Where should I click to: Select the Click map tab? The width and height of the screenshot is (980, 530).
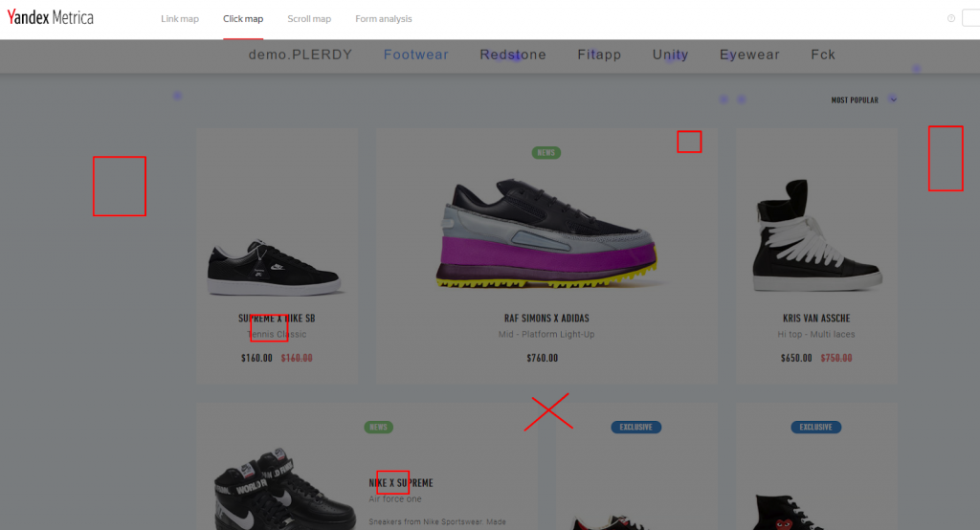click(x=243, y=19)
